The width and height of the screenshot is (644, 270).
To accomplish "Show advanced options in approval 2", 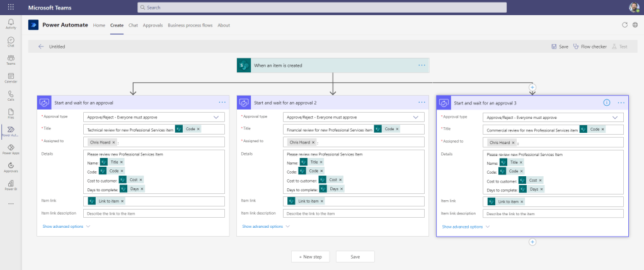I will click(x=266, y=226).
